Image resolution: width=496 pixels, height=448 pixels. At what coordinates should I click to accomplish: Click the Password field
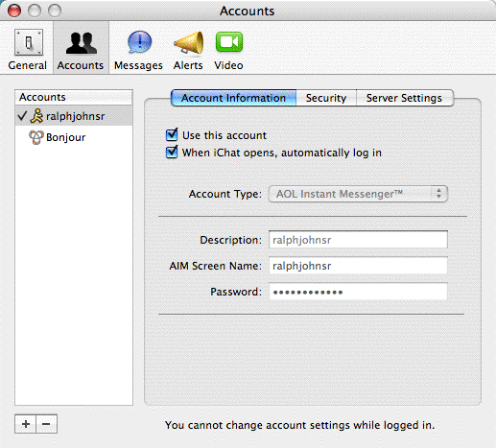pos(358,292)
